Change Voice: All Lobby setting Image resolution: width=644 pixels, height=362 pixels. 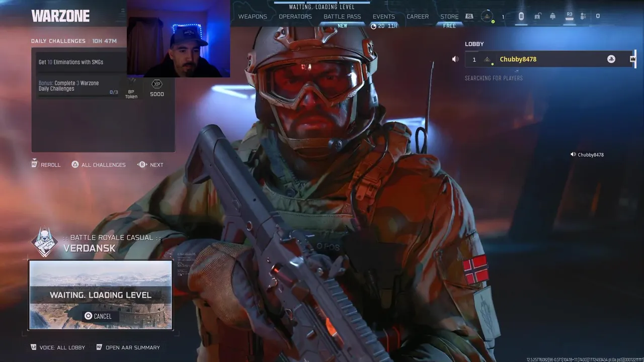pos(58,347)
